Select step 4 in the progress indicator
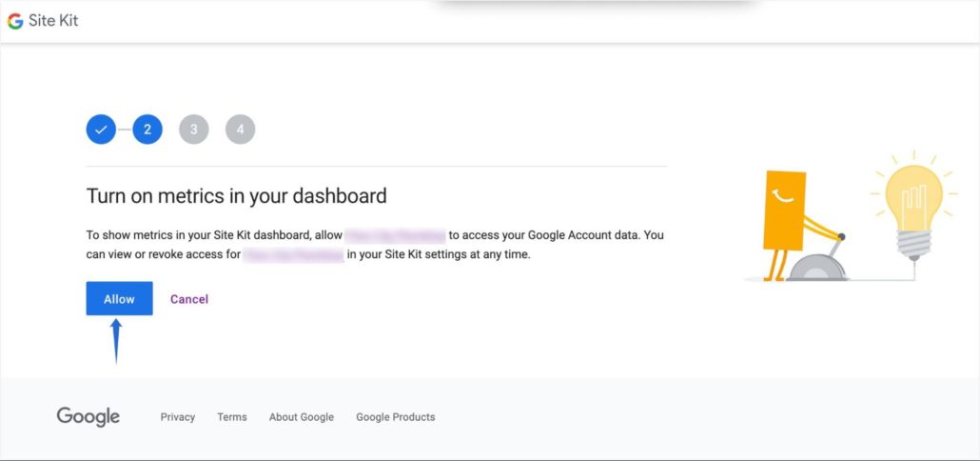The width and height of the screenshot is (980, 461). (241, 130)
